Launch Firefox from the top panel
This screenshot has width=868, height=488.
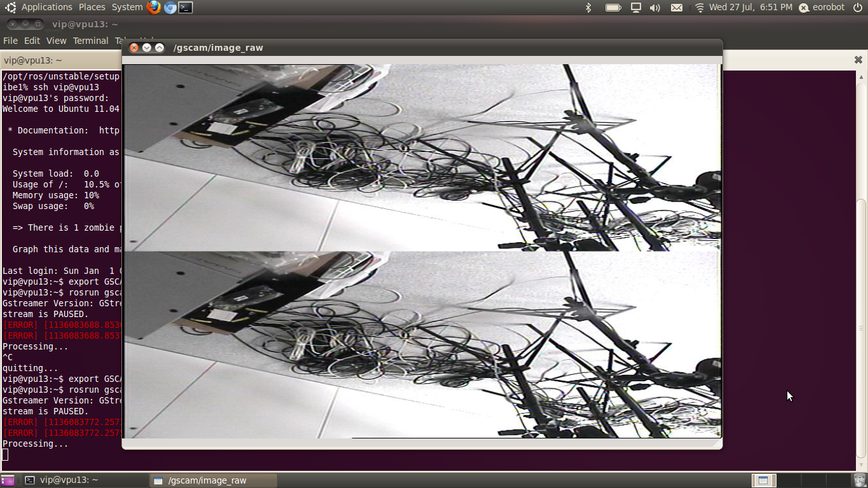click(153, 7)
